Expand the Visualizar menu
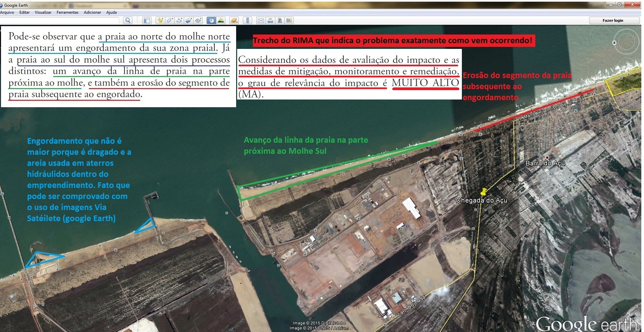Image resolution: width=644 pixels, height=332 pixels. [43, 12]
